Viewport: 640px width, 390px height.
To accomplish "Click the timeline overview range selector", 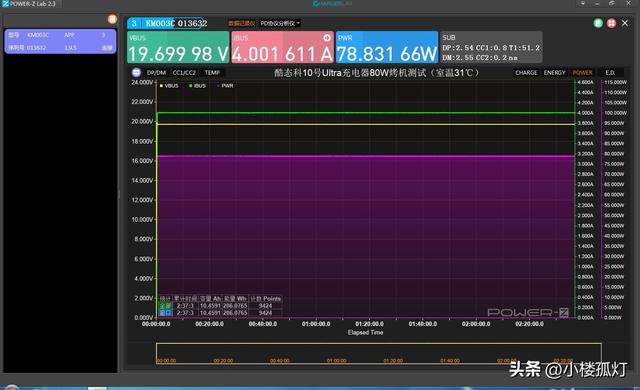I will pyautogui.click(x=378, y=353).
